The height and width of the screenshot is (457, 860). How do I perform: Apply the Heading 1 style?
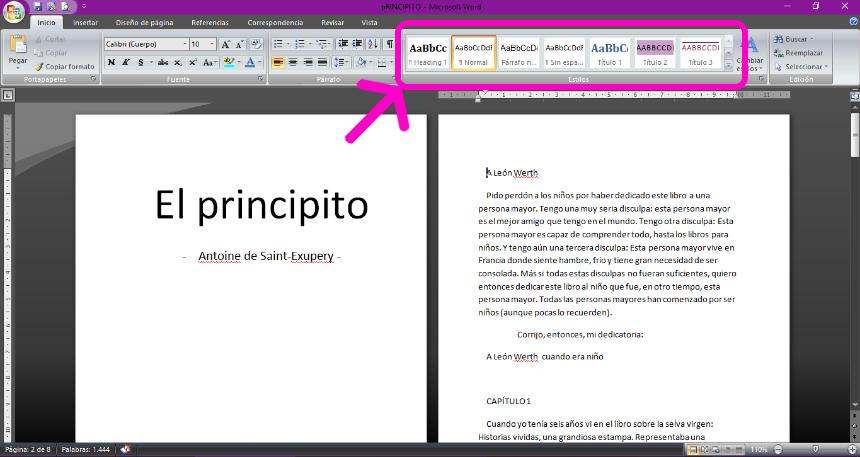[x=428, y=53]
